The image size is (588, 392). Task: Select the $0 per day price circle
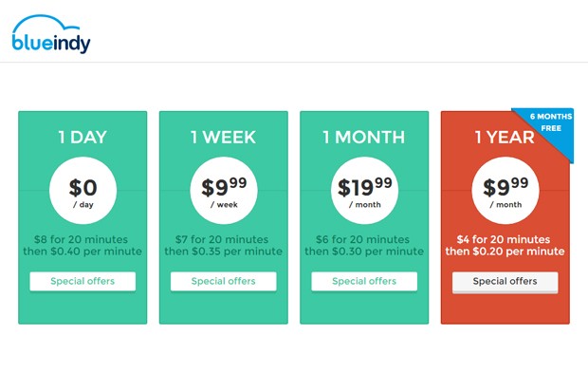[83, 191]
